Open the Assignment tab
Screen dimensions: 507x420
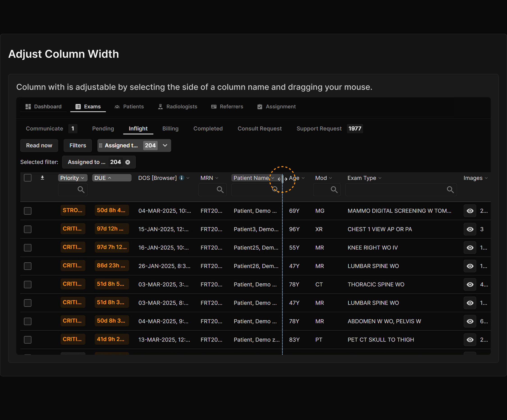pyautogui.click(x=277, y=106)
